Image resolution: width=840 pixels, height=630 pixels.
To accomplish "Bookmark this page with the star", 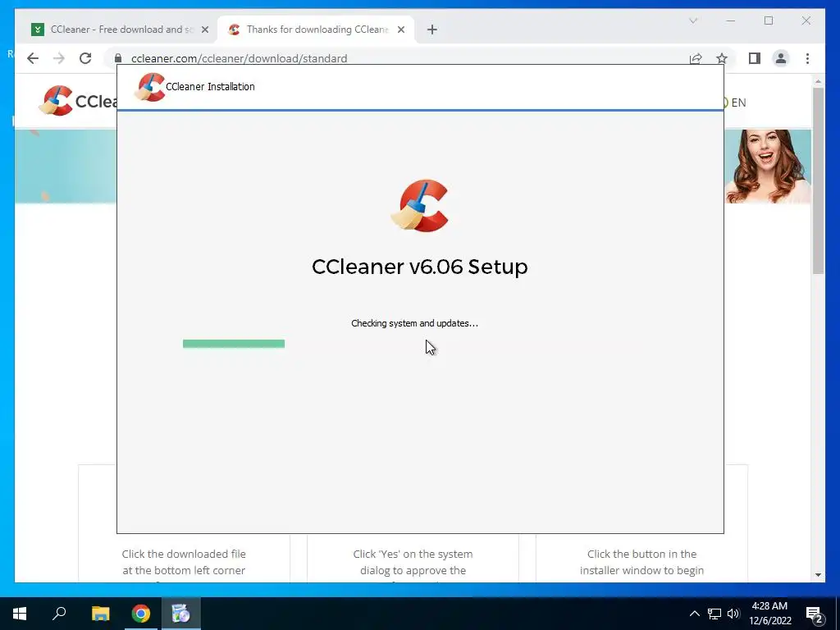I will 722,58.
